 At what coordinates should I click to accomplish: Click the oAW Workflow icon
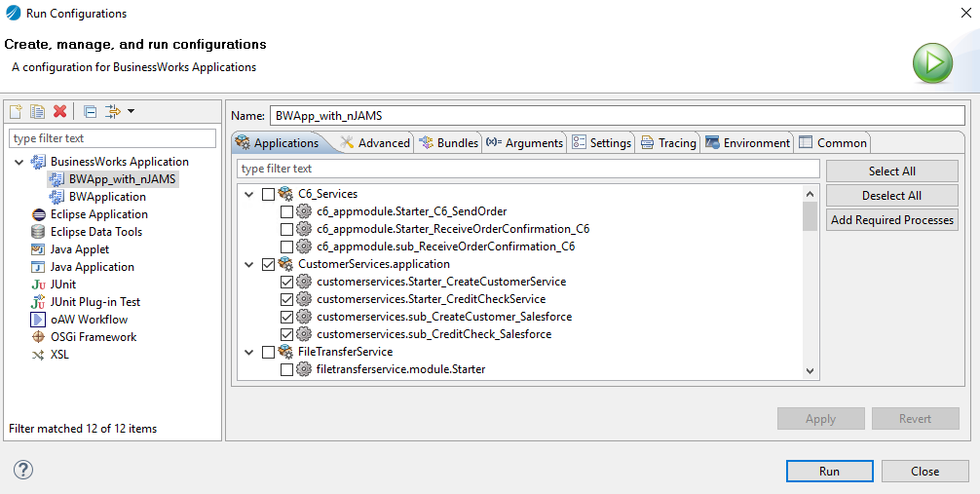[x=39, y=320]
